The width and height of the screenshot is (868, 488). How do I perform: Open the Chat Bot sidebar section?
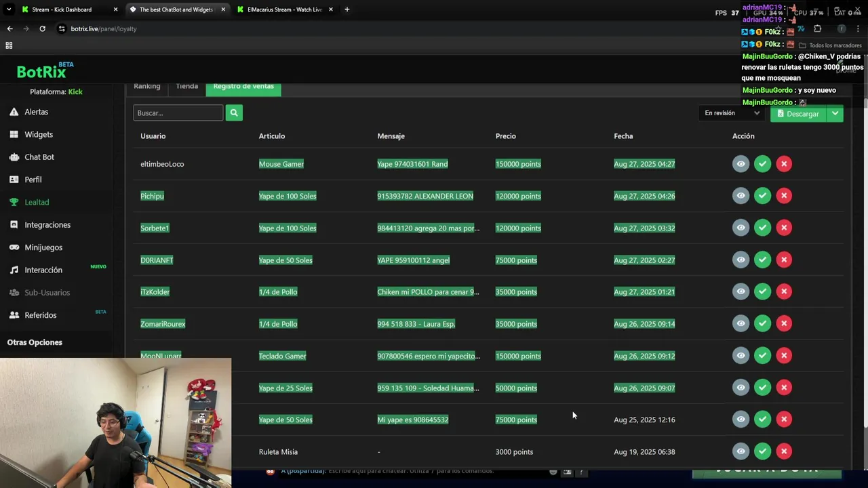point(31,157)
